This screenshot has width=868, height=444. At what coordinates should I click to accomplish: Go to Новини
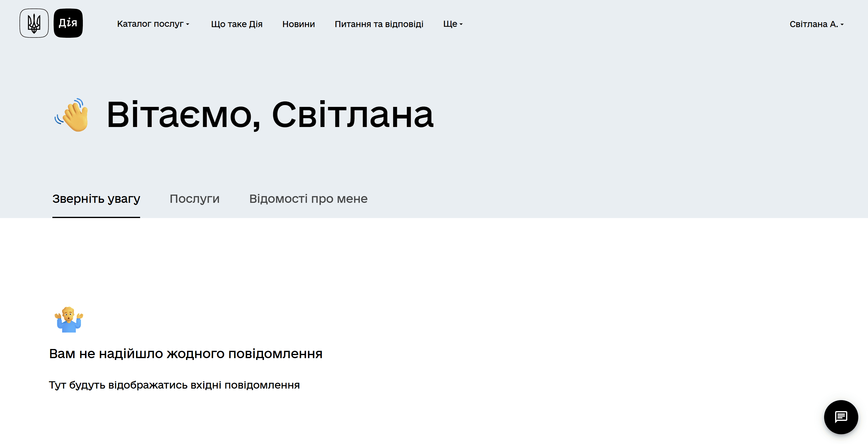coord(298,24)
